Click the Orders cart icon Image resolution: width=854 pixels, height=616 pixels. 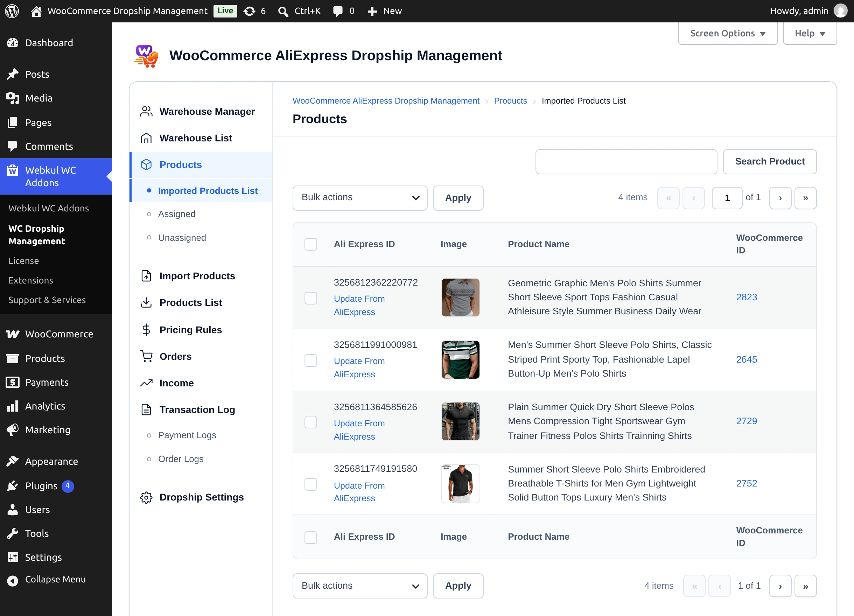146,356
